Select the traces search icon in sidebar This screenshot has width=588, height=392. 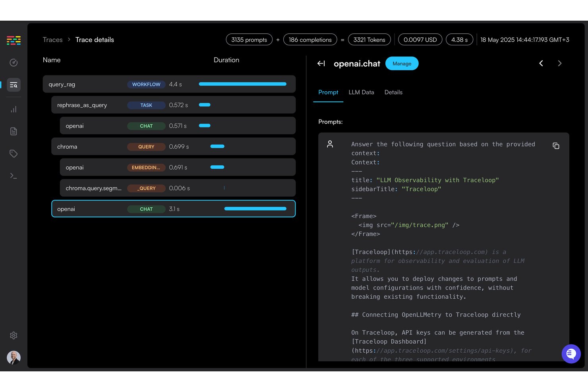point(14,85)
